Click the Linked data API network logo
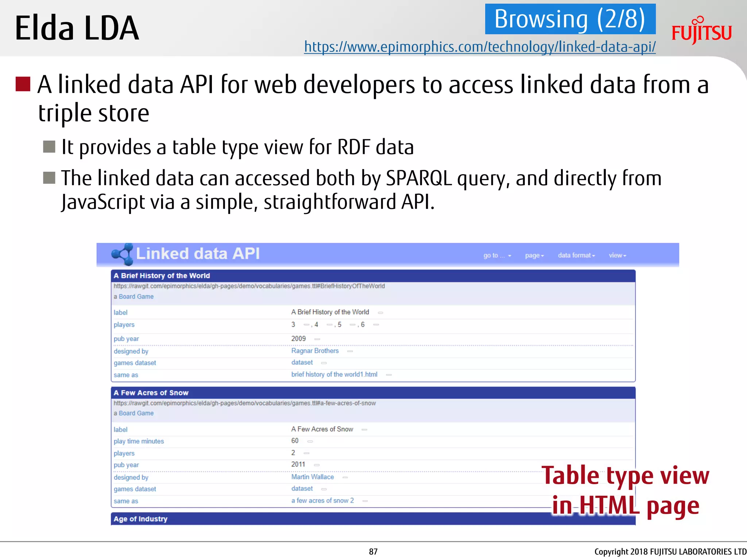 click(122, 254)
